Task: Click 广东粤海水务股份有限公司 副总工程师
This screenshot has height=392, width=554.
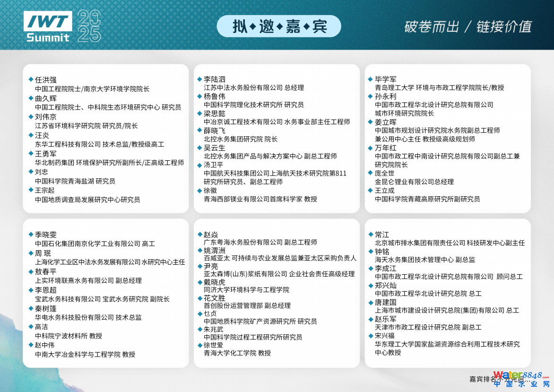Action: tap(260, 242)
